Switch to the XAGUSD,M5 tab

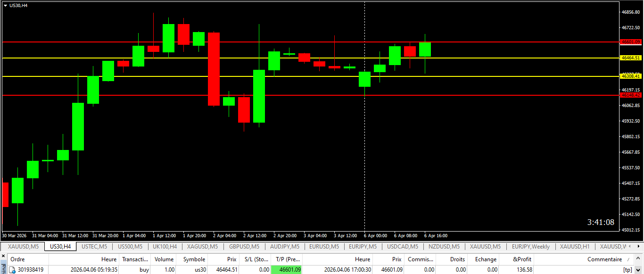click(203, 246)
